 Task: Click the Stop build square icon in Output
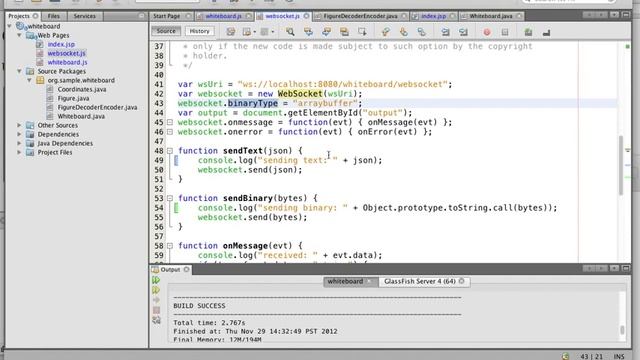tap(156, 310)
